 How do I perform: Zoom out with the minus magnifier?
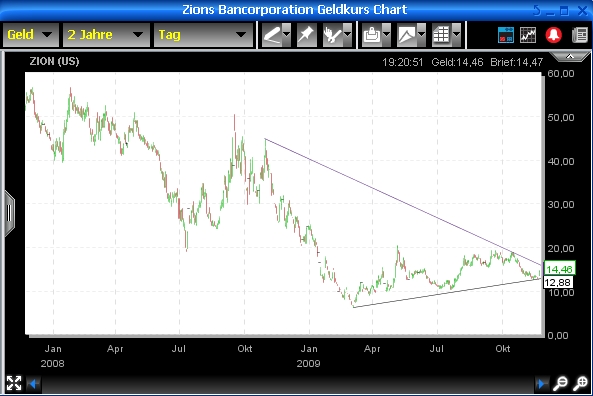click(560, 384)
